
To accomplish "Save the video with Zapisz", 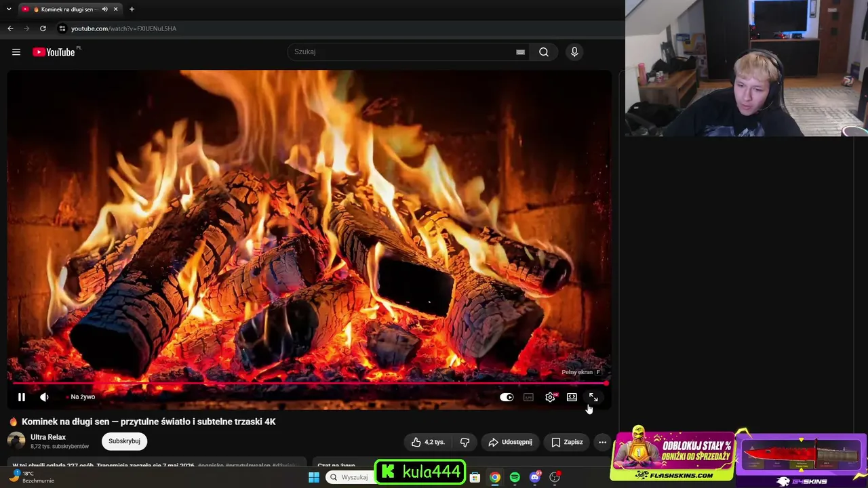I will 567,442.
